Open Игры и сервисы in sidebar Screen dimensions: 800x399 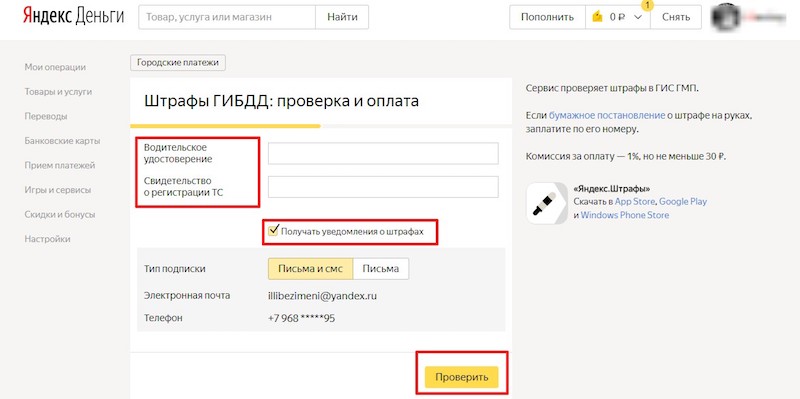[58, 190]
